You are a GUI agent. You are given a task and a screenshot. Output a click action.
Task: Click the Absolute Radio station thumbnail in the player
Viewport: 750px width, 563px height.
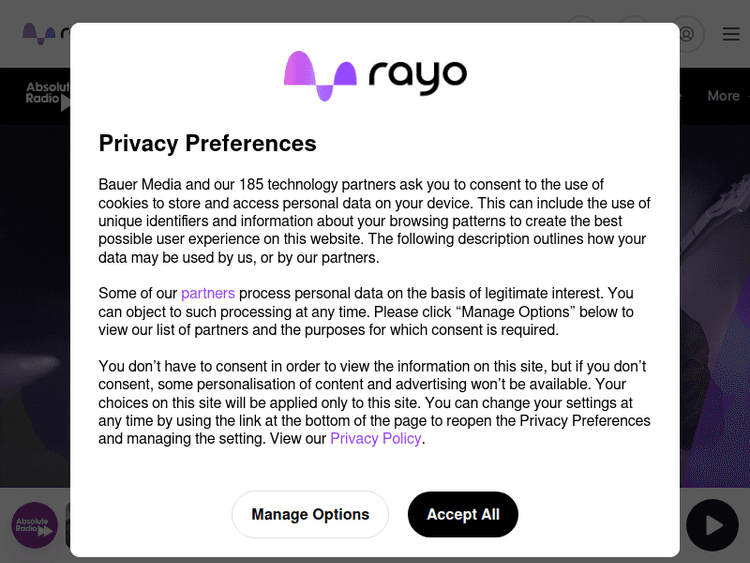(x=35, y=525)
